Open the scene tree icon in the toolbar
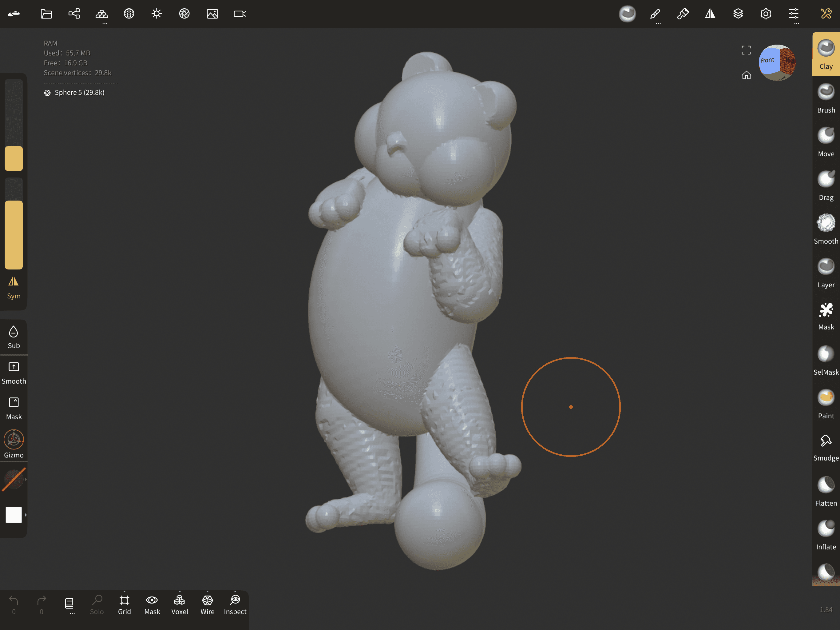This screenshot has width=840, height=630. click(74, 14)
